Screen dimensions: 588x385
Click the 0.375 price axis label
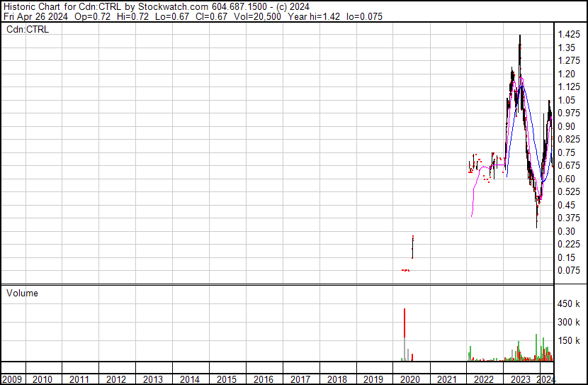pos(569,218)
